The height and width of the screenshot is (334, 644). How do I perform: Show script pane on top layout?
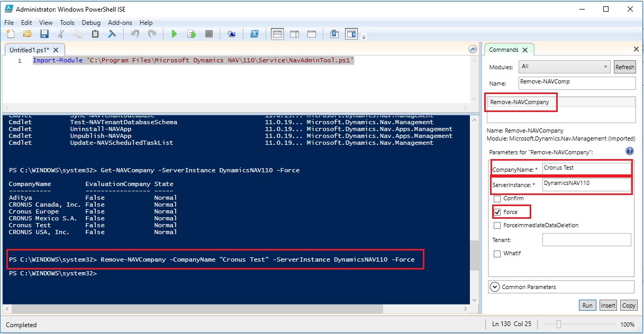[277, 34]
